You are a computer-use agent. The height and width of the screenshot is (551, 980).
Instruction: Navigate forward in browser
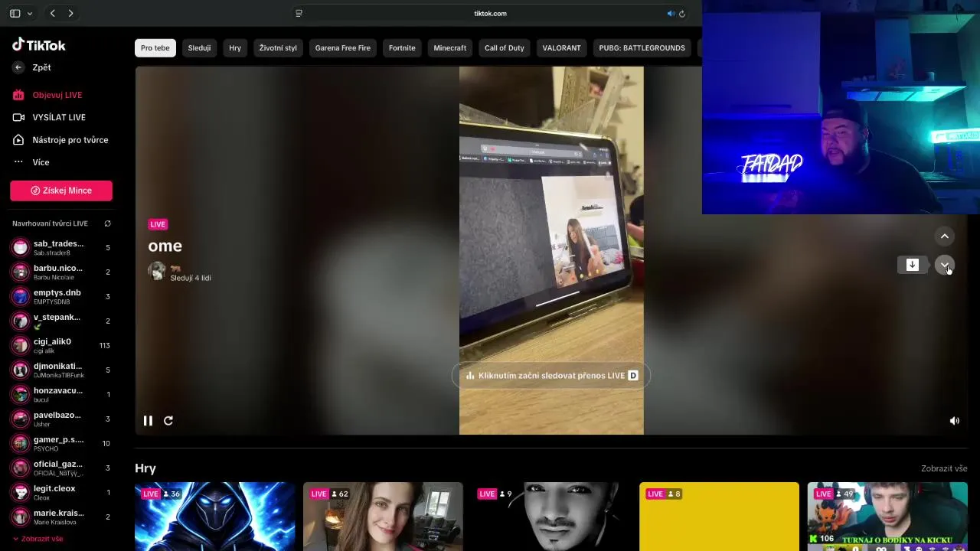point(70,13)
